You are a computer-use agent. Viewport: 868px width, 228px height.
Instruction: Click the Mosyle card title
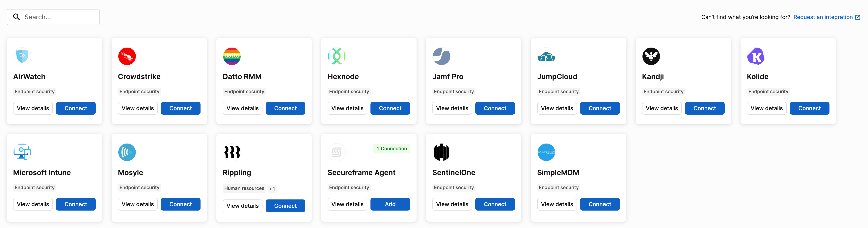pyautogui.click(x=130, y=172)
